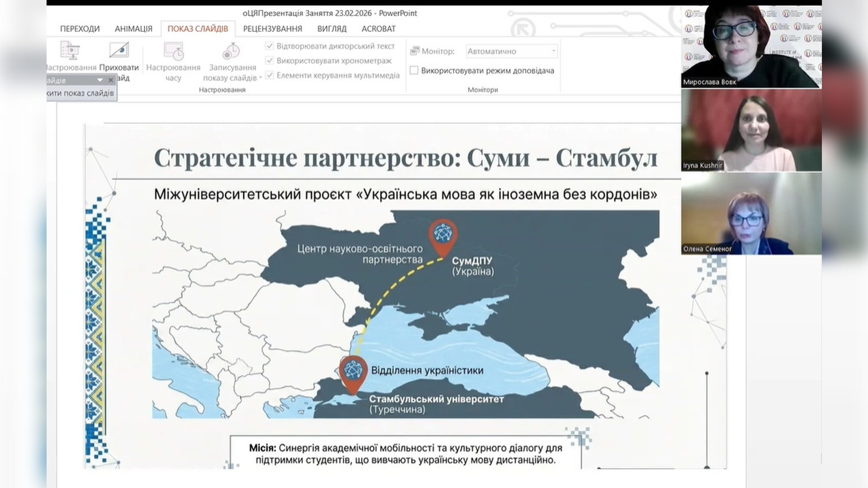
Task: Open floating toolbar options arrow
Action: pyautogui.click(x=100, y=80)
